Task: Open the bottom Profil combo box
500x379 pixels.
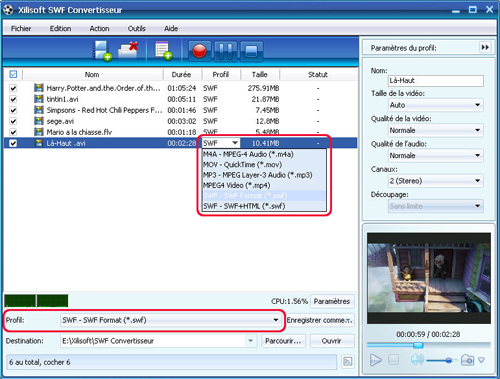Action: click(171, 320)
